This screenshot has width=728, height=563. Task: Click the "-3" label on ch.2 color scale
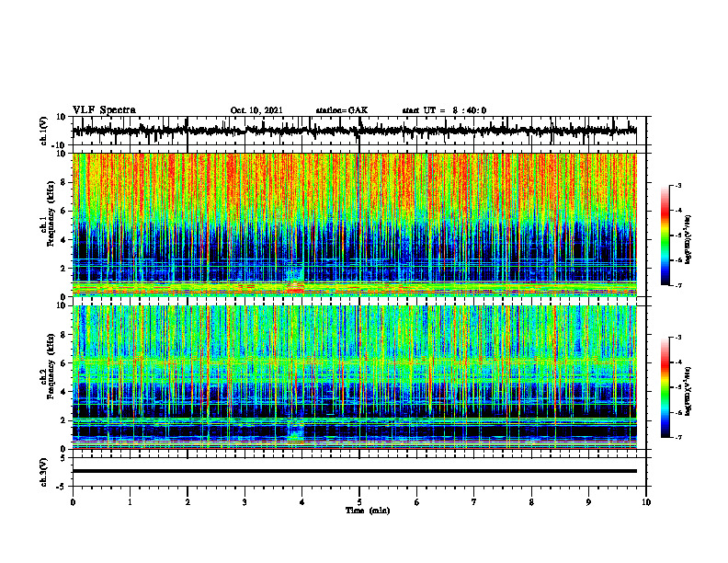(x=678, y=338)
